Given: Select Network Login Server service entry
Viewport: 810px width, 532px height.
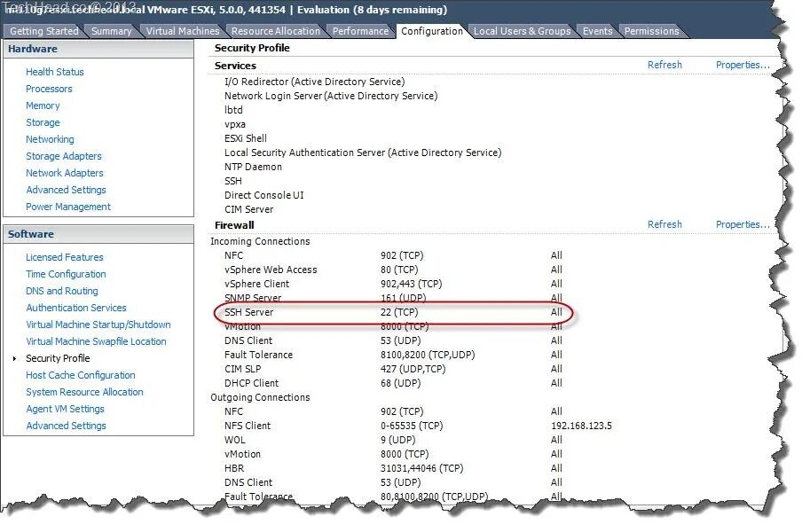Looking at the screenshot, I should point(331,96).
